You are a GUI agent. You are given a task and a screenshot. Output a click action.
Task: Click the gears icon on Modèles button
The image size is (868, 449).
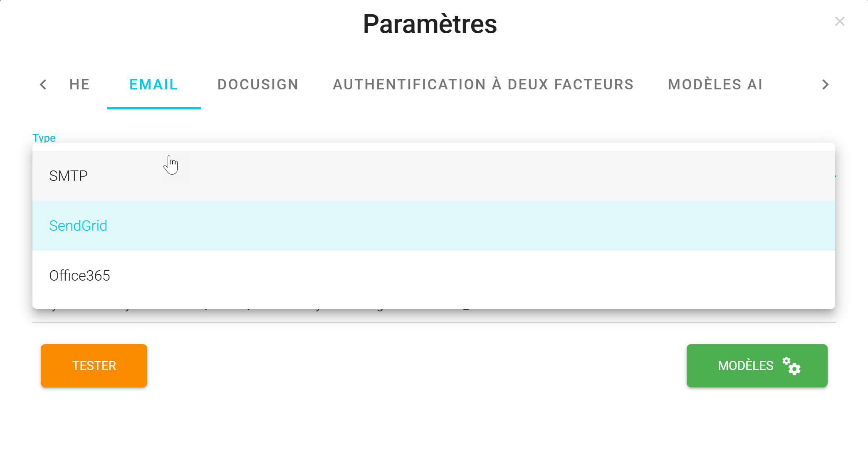click(791, 366)
